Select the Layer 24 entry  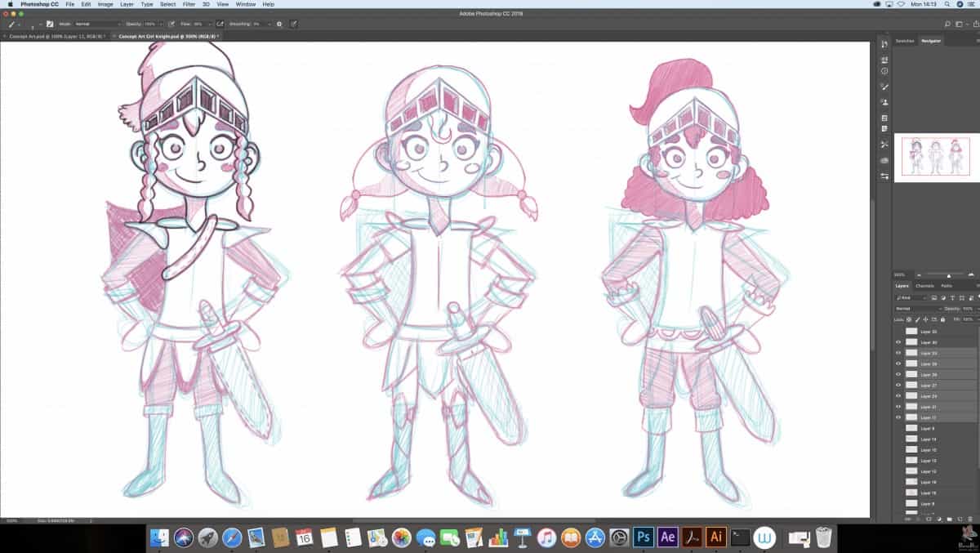931,395
